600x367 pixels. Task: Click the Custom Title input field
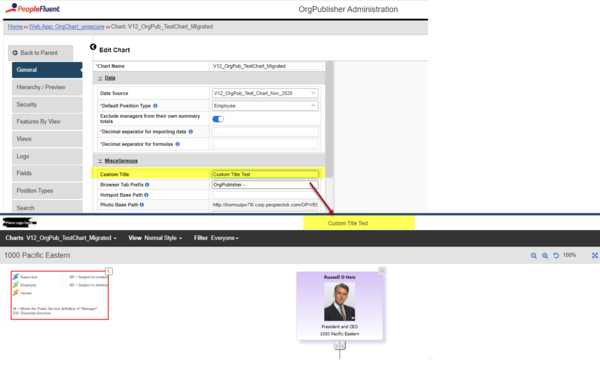[x=265, y=174]
